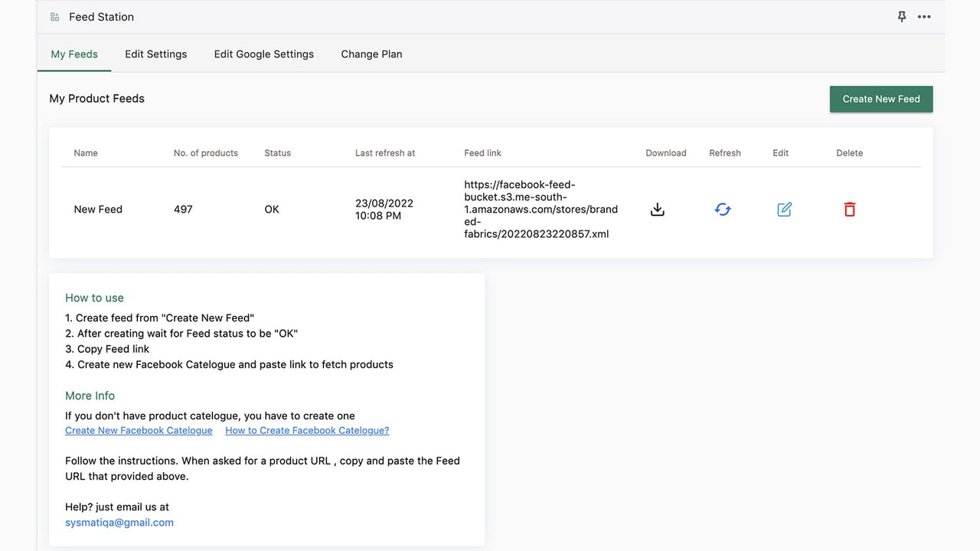Click 'Help? just email us at' text
Viewport: 980px width, 551px height.
click(x=117, y=507)
